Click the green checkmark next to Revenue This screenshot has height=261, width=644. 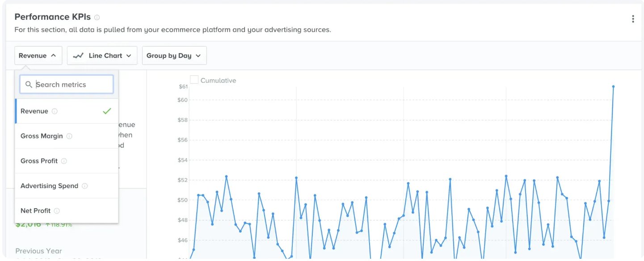point(107,111)
